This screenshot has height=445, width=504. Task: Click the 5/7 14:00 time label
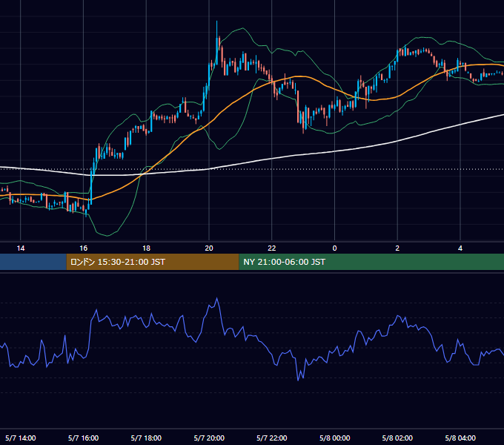[x=21, y=438]
